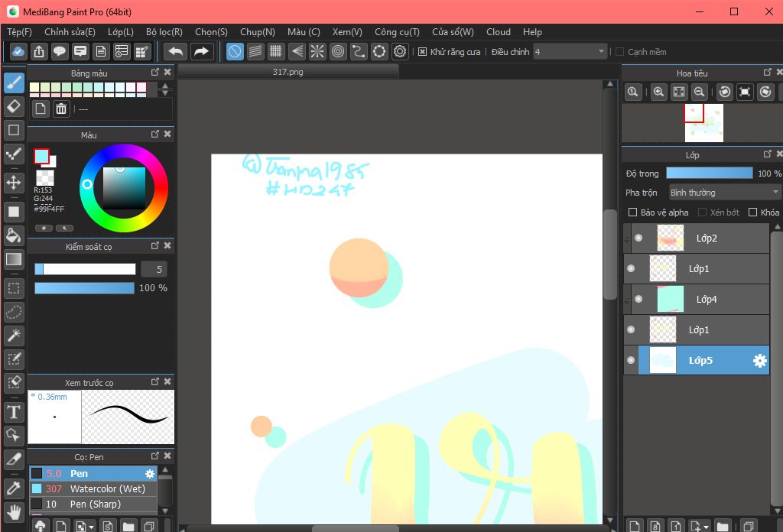
Task: Zoom out using the Navigator magnifier minus
Action: click(700, 92)
